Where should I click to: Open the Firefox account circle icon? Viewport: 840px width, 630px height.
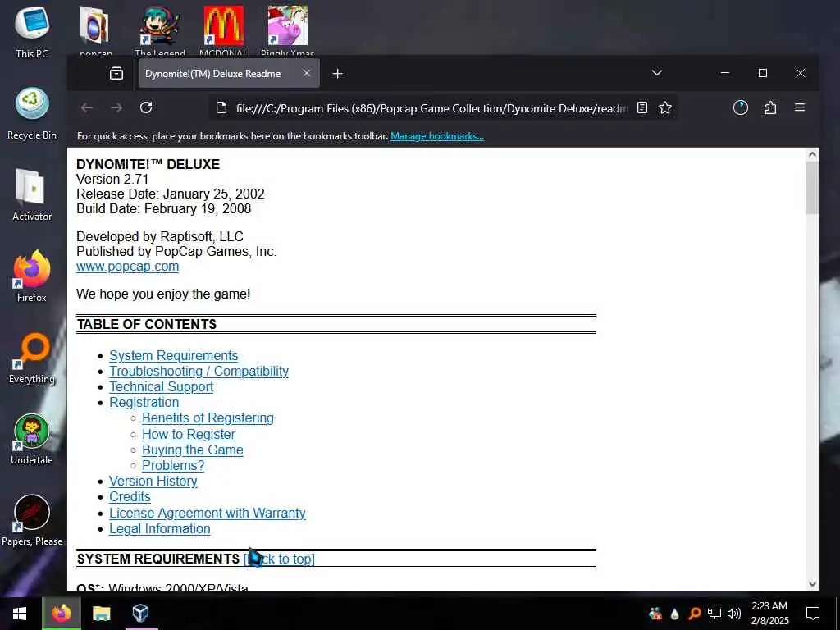click(x=741, y=107)
